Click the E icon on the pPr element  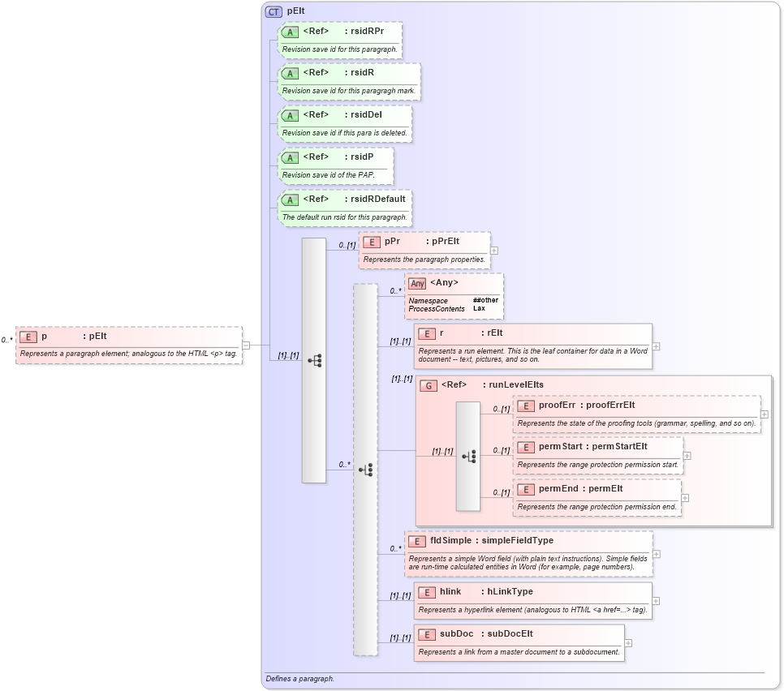[371, 241]
